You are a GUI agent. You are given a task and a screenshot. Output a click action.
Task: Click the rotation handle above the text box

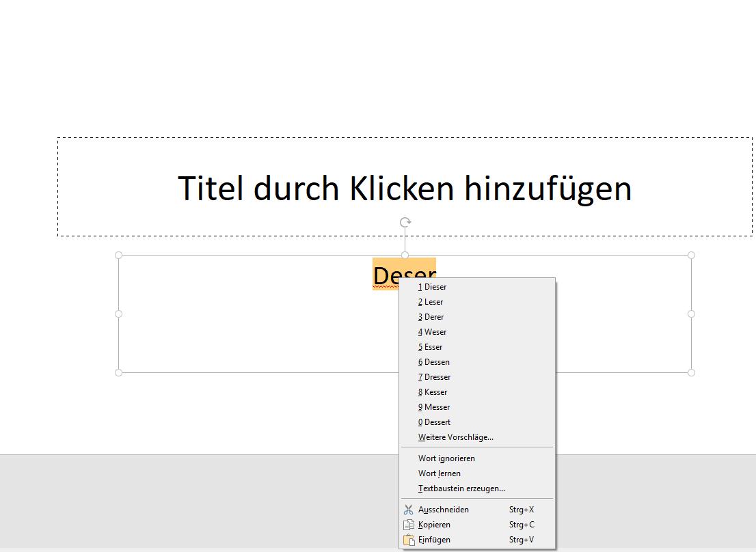coord(405,221)
